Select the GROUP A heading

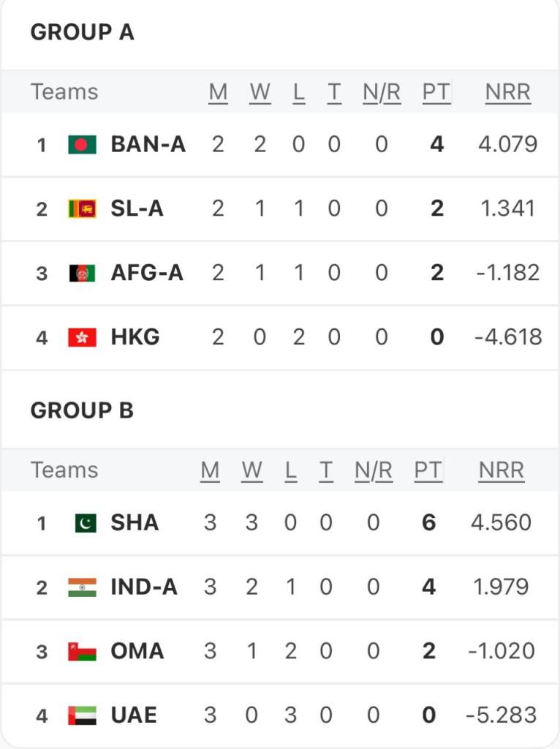pos(82,33)
